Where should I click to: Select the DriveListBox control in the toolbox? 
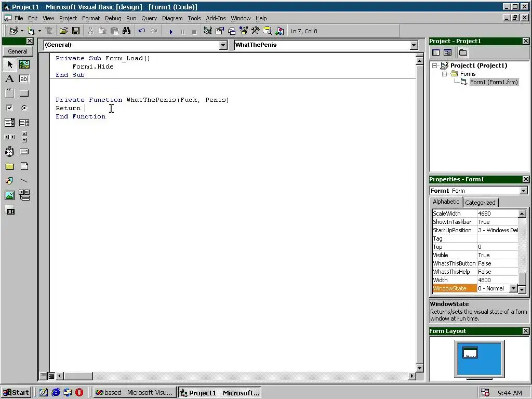click(x=24, y=152)
